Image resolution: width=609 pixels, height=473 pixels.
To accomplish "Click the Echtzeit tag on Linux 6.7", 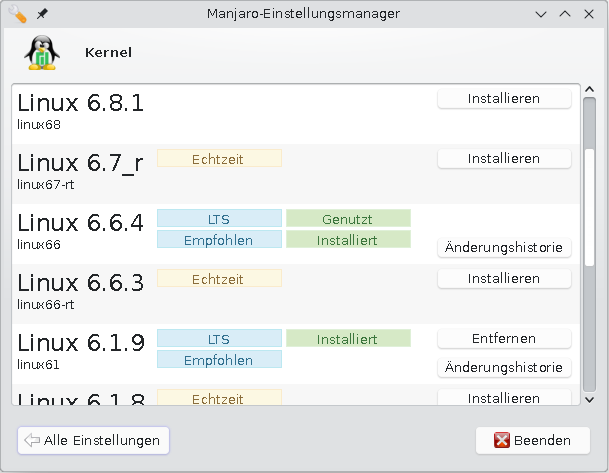I will (219, 159).
